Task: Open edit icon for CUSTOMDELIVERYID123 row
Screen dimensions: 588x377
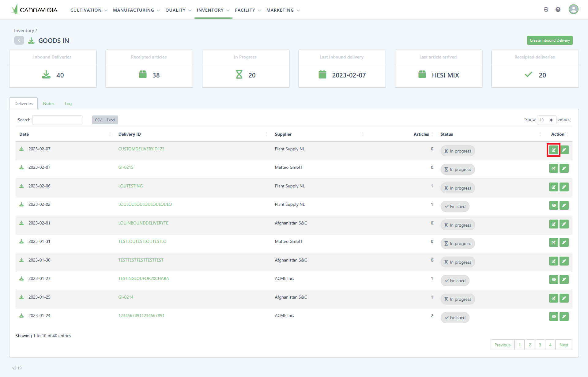Action: point(553,150)
